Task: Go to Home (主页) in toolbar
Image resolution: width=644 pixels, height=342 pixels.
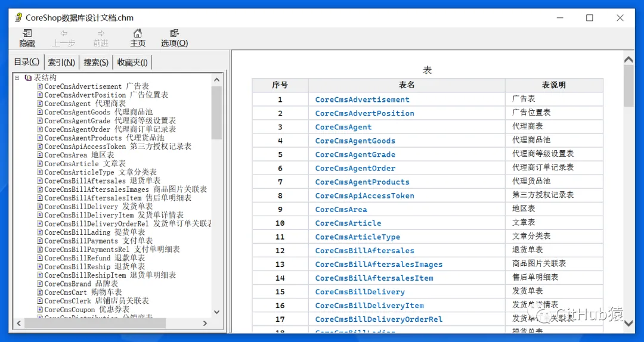Action: click(x=138, y=38)
